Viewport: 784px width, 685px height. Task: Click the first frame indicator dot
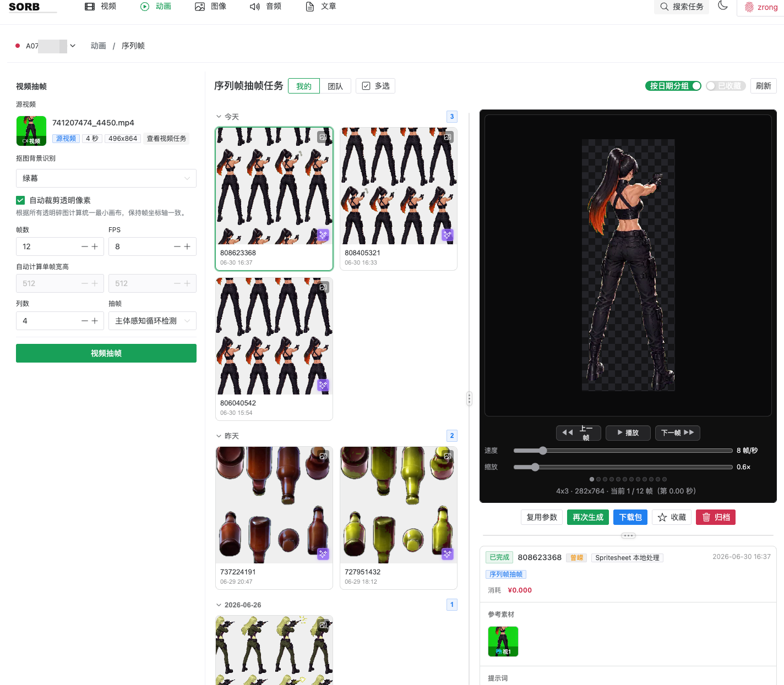click(x=592, y=479)
